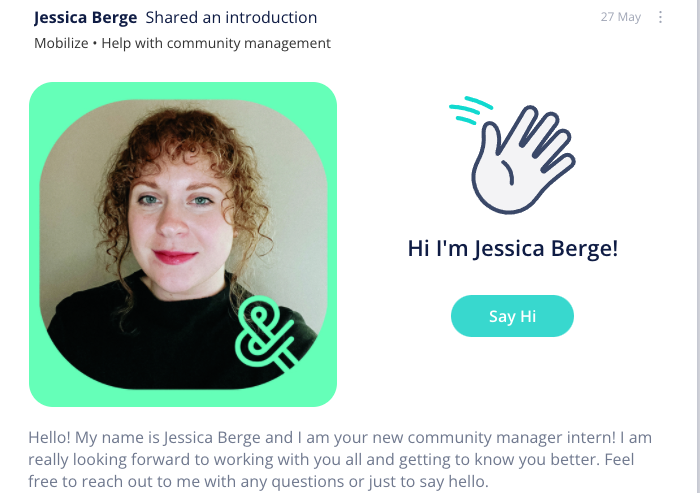700x493 pixels.
Task: Open Jessica Berge's profile photo
Action: coord(183,244)
